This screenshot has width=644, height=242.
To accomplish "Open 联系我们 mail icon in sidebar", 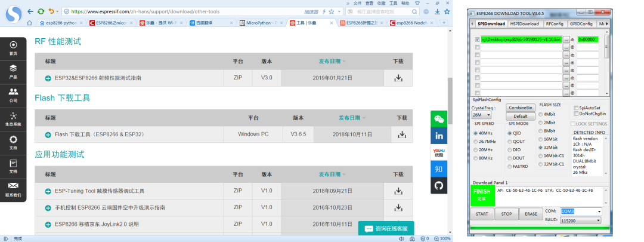I will (13, 189).
